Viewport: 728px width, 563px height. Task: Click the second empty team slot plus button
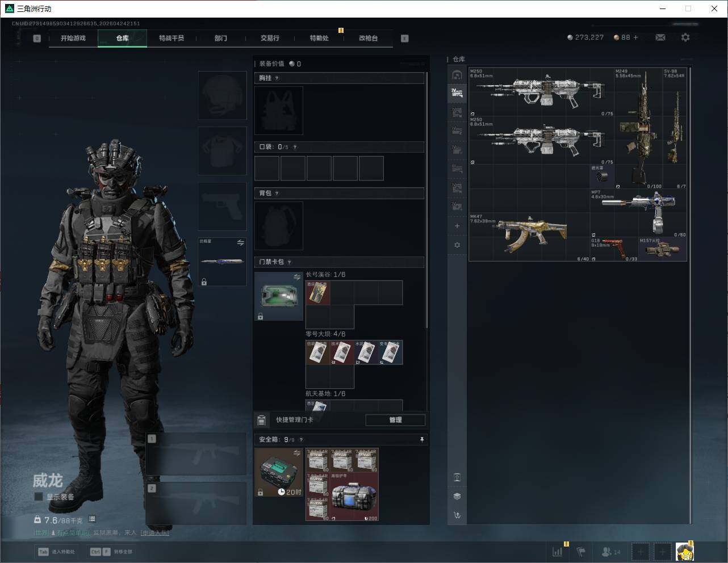(662, 551)
